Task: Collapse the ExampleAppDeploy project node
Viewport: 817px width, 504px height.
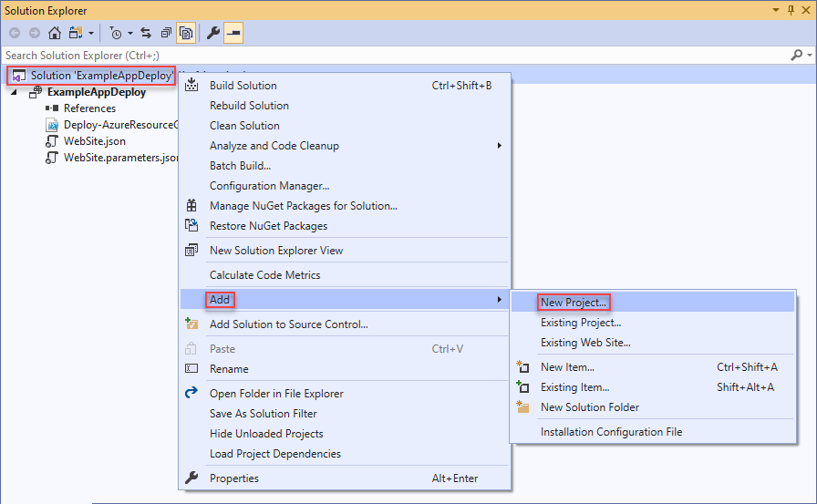Action: [14, 92]
